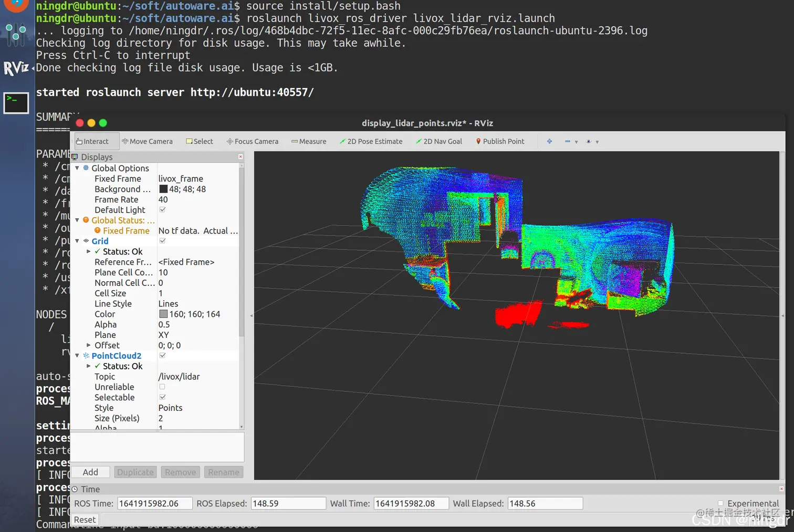This screenshot has width=794, height=532.
Task: Collapse the PointCloud2 tree node
Action: tap(77, 355)
